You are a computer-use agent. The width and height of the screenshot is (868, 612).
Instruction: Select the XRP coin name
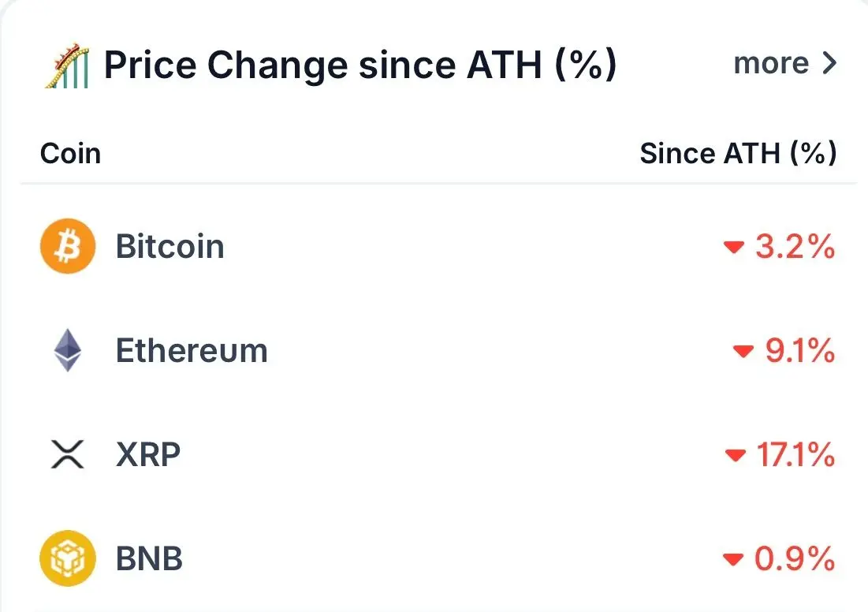pos(148,455)
